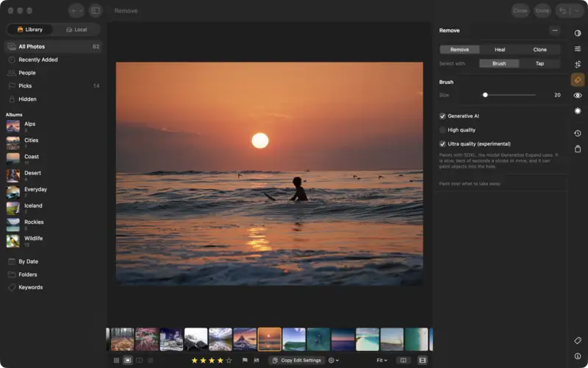
Task: Open the gear settings dropdown near Copy Edit Settings
Action: [x=334, y=360]
